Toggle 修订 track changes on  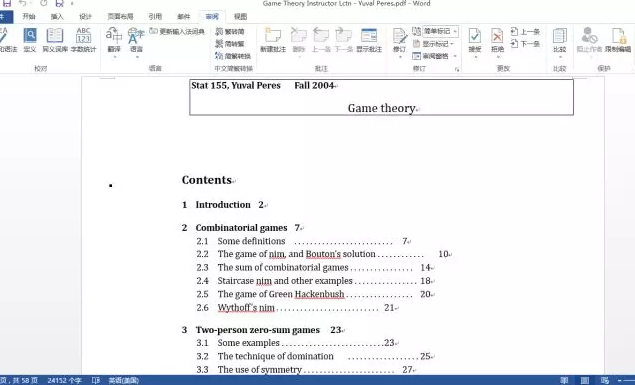[399, 40]
